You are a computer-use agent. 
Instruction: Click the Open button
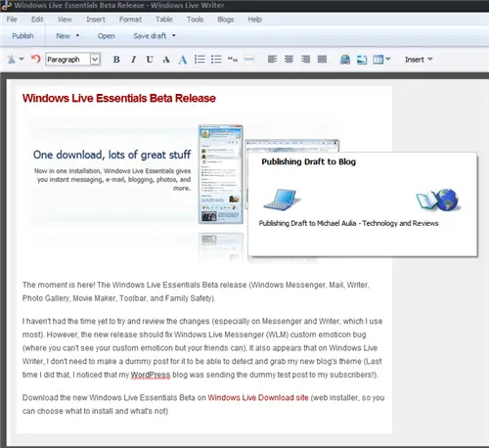pos(107,36)
